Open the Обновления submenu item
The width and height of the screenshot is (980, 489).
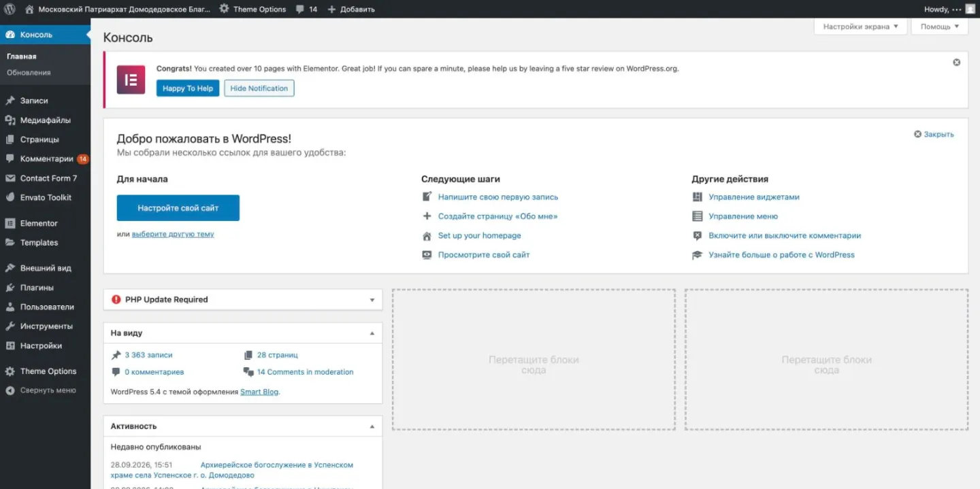coord(29,73)
